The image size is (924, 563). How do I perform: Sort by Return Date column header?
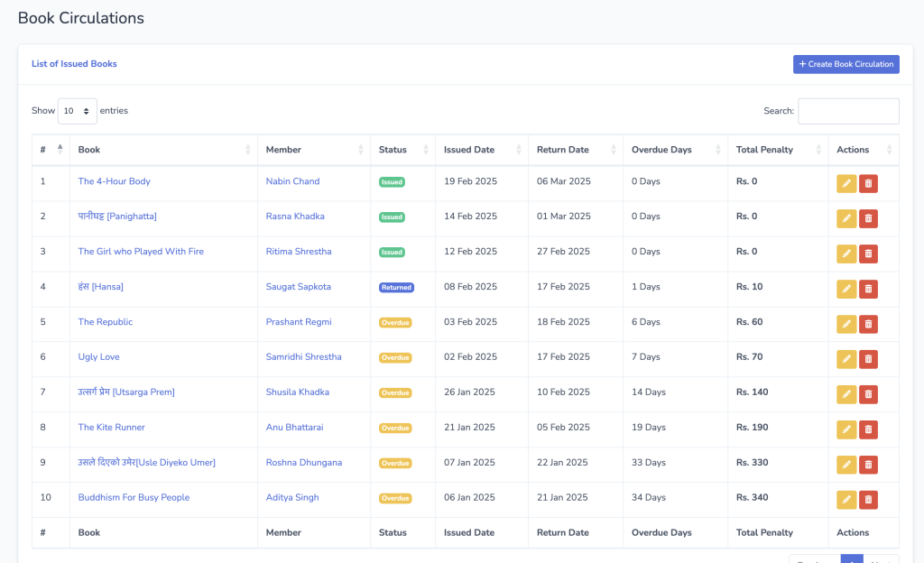576,150
